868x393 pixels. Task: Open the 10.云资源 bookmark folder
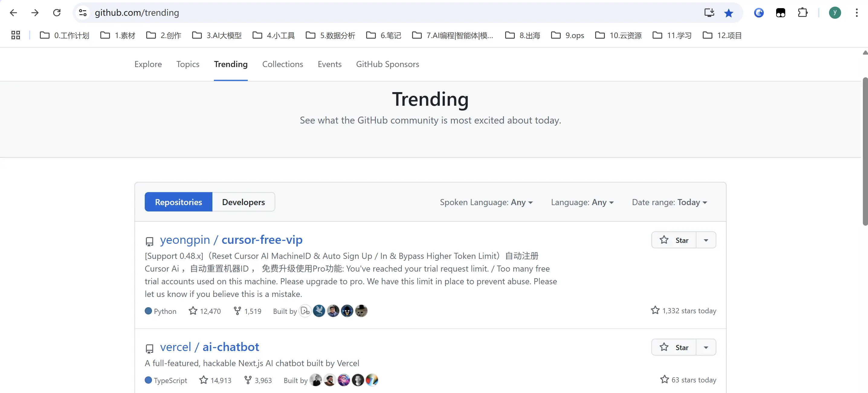pos(618,35)
